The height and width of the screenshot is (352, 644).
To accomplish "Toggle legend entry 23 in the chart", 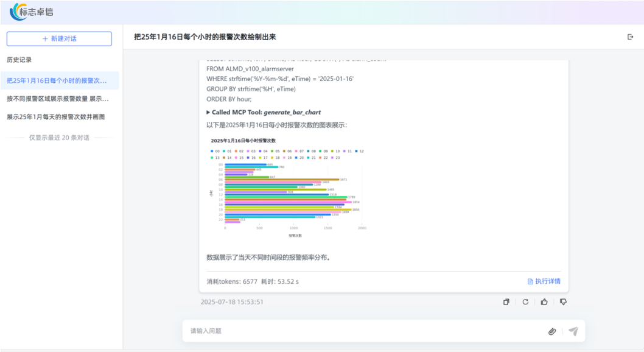I will [x=335, y=158].
